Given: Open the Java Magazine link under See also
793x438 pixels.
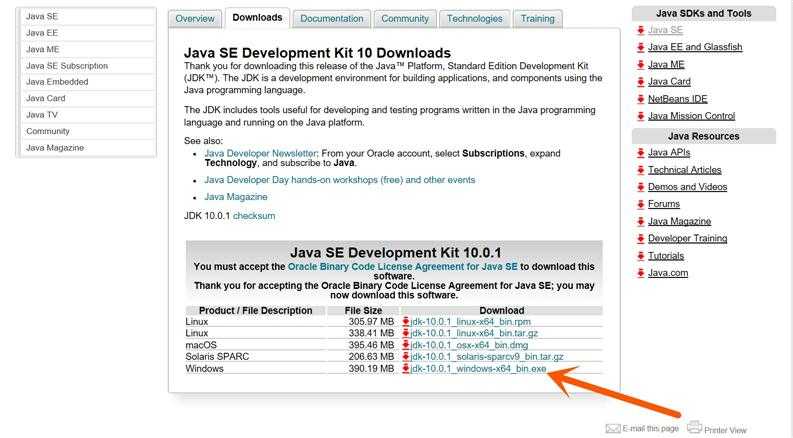Looking at the screenshot, I should (x=236, y=197).
